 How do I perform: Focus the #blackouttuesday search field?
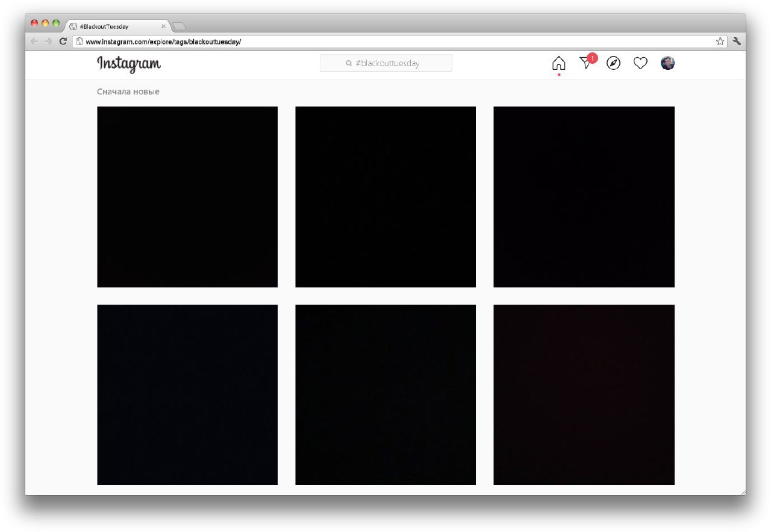(385, 63)
